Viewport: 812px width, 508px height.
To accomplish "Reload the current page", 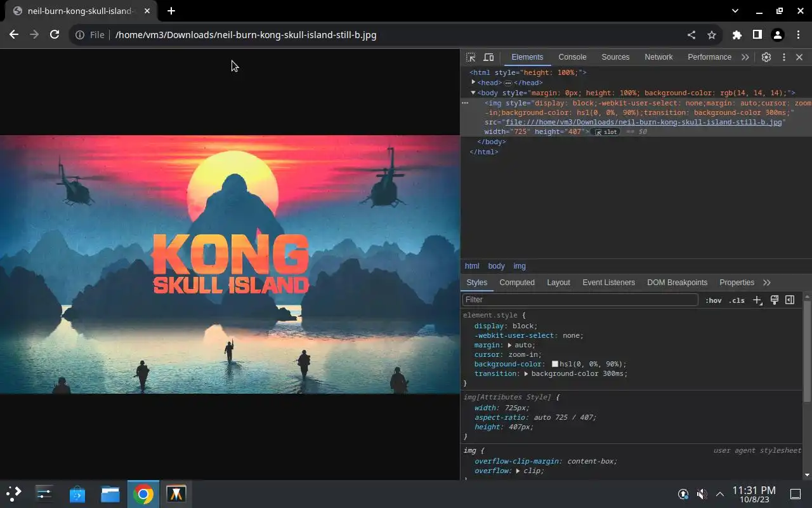I will [x=55, y=35].
